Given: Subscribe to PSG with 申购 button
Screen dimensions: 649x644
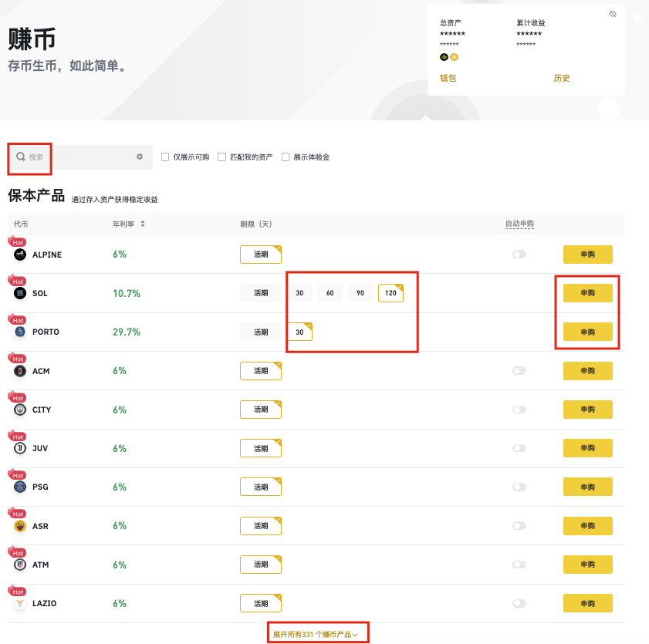Looking at the screenshot, I should (x=588, y=487).
